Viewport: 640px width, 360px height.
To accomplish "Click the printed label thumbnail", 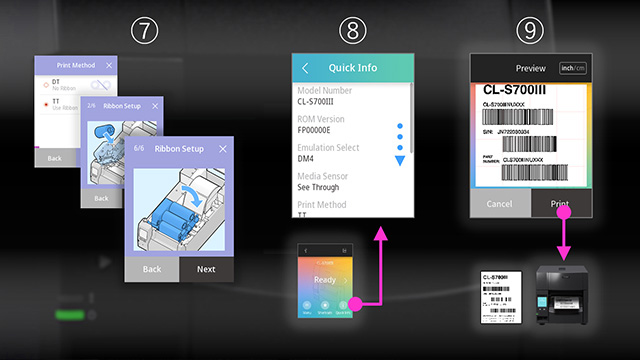I will pos(501,298).
